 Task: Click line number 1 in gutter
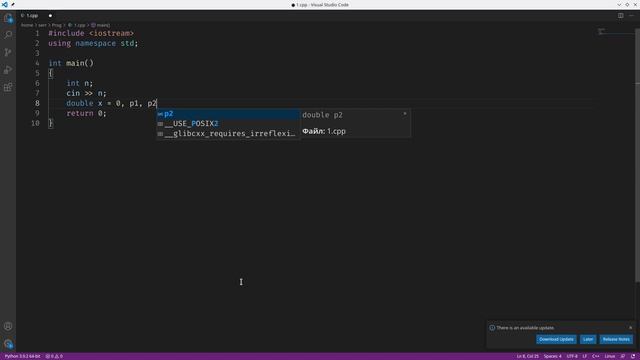[37, 33]
